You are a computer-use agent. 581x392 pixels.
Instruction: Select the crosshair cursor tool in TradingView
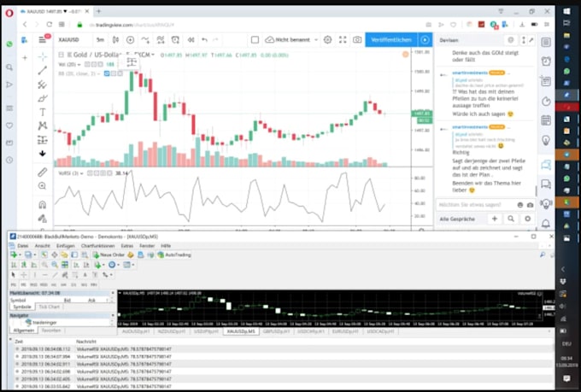tap(42, 56)
